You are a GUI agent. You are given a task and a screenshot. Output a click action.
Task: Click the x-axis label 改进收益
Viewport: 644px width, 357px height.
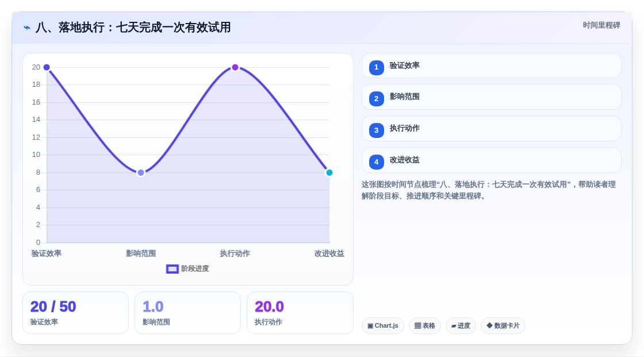click(329, 254)
